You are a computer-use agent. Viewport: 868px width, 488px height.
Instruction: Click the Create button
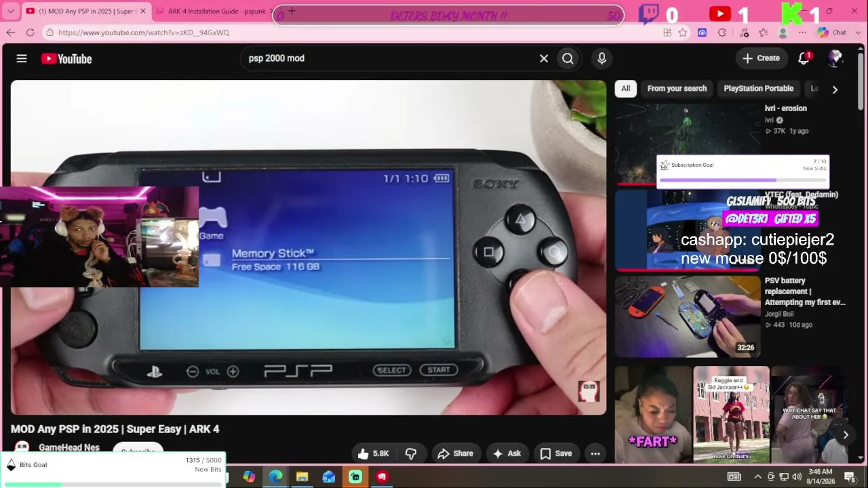(x=761, y=58)
